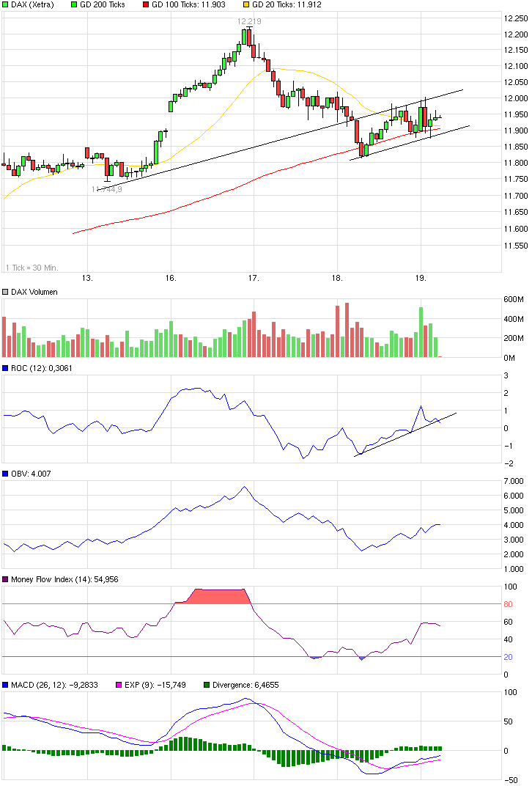Select the 'GD 100 Ticks: 11.903' label
This screenshot has width=532, height=786.
188,4
